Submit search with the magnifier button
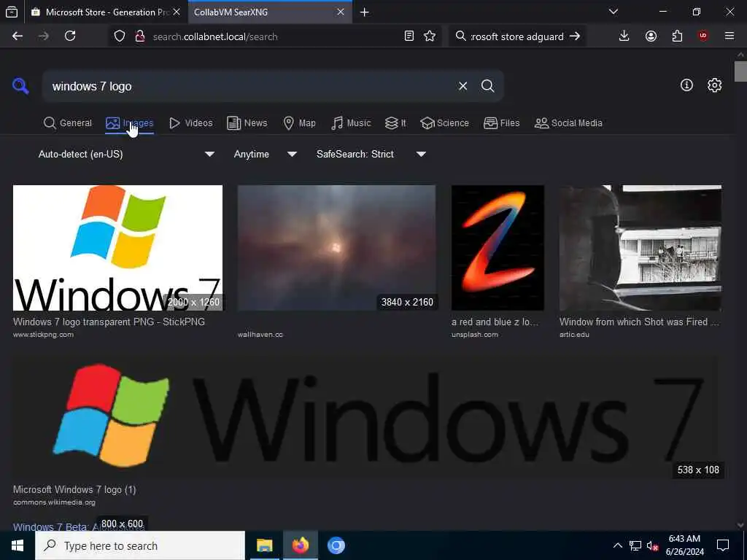The image size is (747, 560). pyautogui.click(x=487, y=86)
